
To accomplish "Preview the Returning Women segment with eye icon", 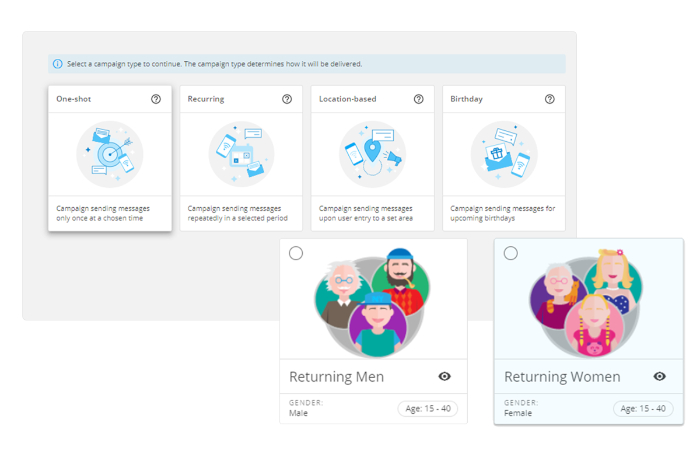I will click(659, 376).
